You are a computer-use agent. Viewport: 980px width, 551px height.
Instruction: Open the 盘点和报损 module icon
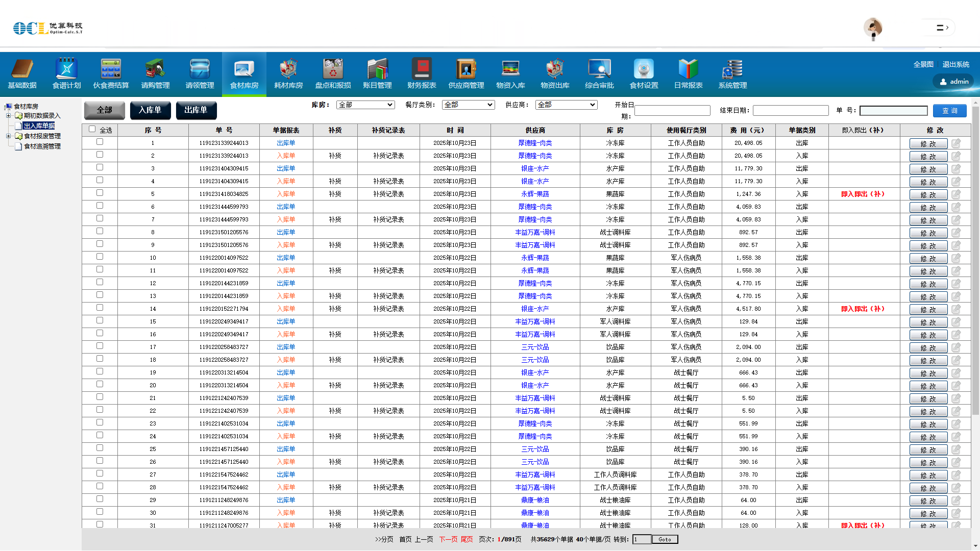click(333, 69)
